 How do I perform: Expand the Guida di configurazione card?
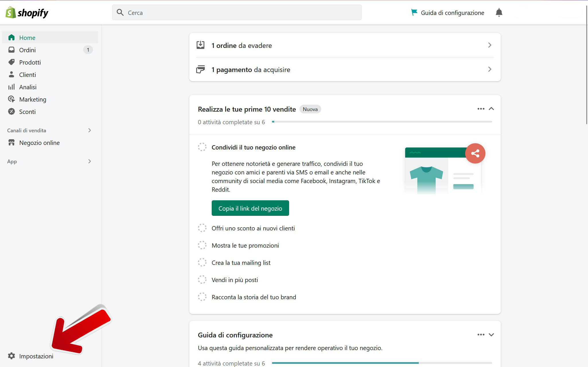[x=491, y=335]
